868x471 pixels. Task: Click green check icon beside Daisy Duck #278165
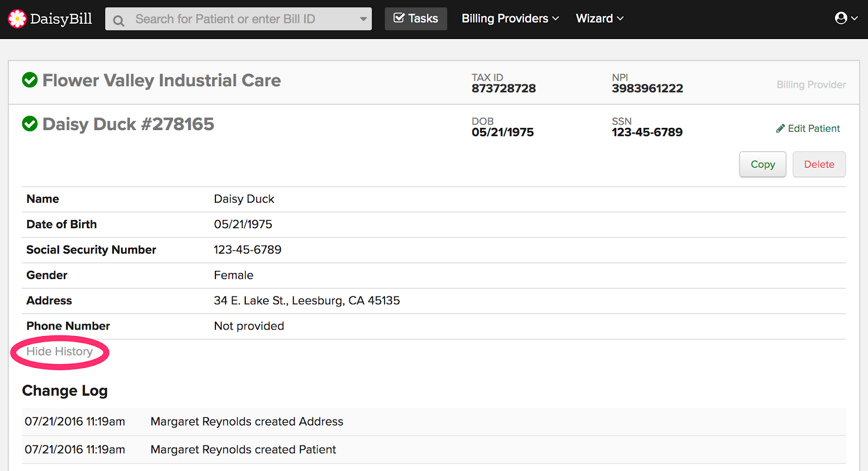tap(30, 124)
